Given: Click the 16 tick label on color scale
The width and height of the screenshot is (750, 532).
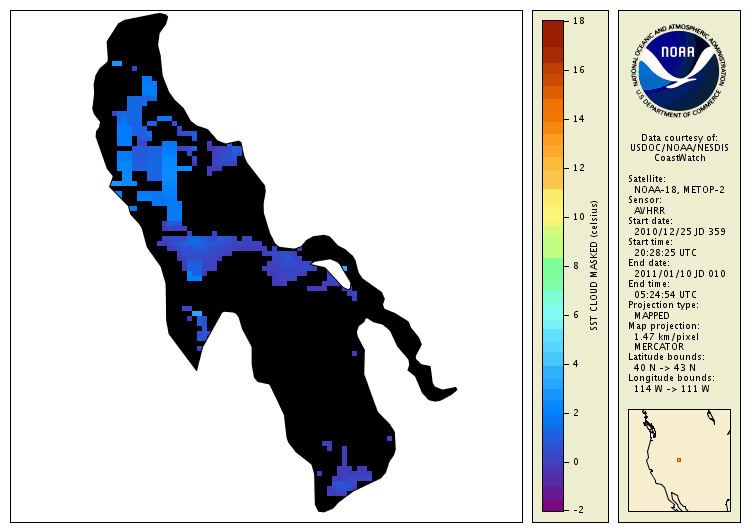Looking at the screenshot, I should [579, 70].
